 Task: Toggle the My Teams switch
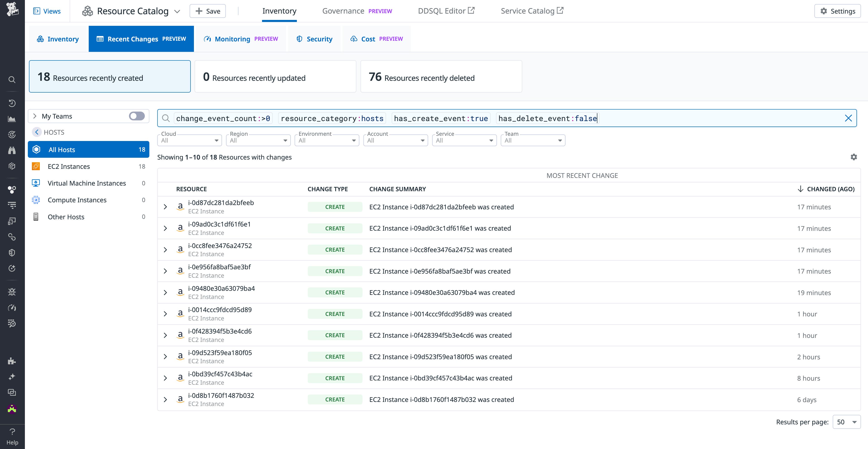[x=136, y=116]
